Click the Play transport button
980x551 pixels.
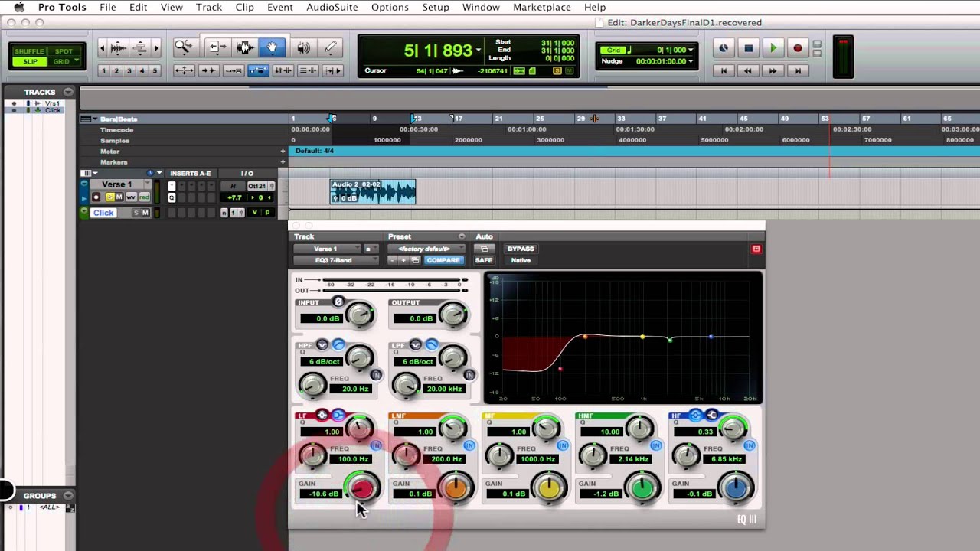point(773,48)
